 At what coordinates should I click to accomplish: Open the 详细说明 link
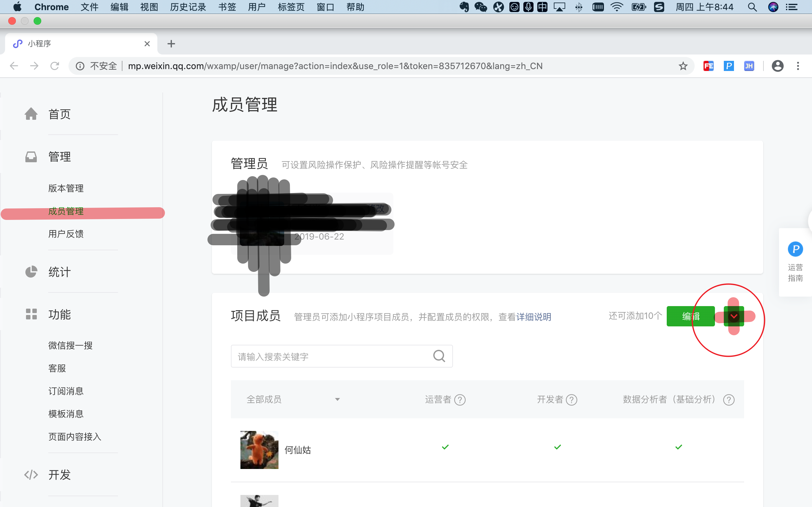coord(534,317)
